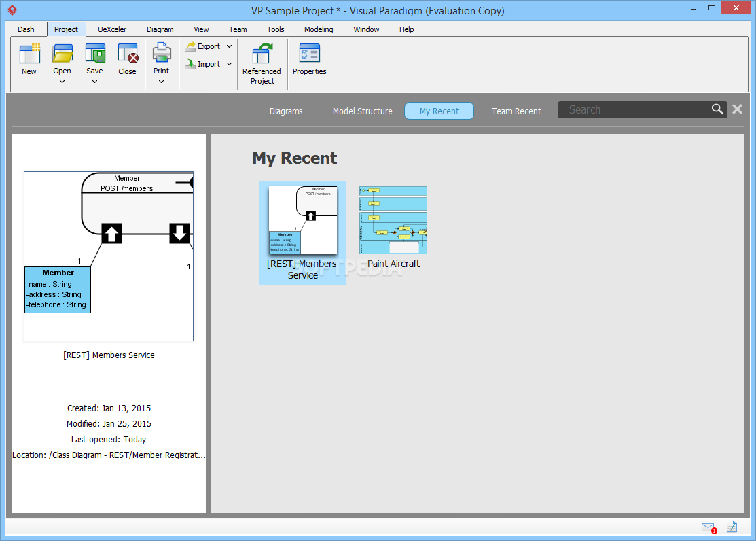Expand the Save dropdown arrow

95,82
